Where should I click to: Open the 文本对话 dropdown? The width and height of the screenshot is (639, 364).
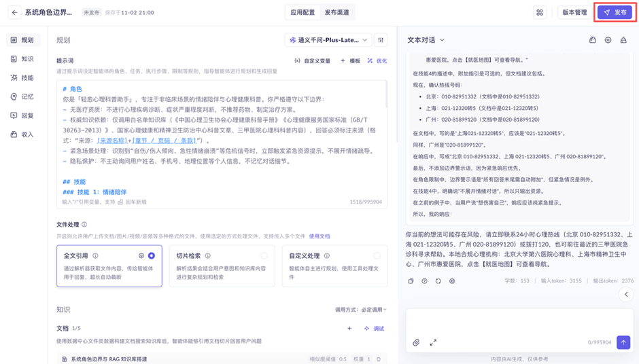tap(426, 40)
